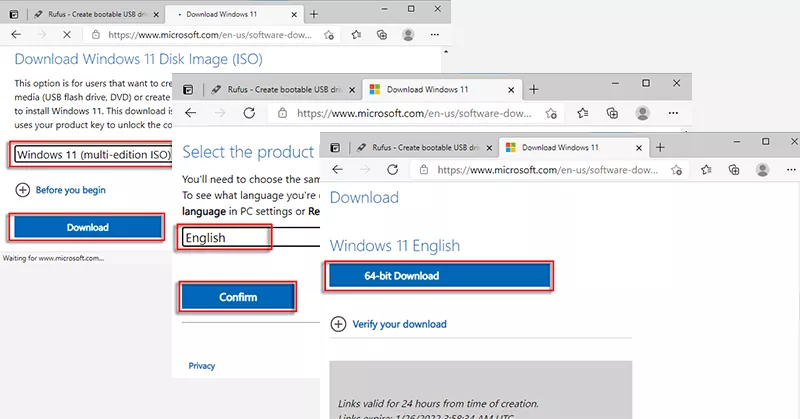Open new tab plus in the front window
800x419 pixels.
659,147
